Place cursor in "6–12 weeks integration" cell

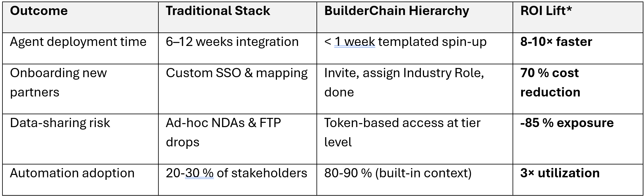pyautogui.click(x=232, y=42)
